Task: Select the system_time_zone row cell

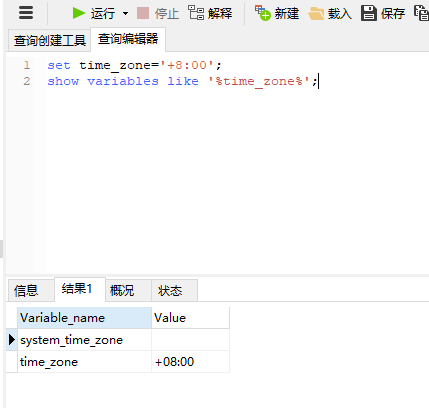Action: point(84,340)
